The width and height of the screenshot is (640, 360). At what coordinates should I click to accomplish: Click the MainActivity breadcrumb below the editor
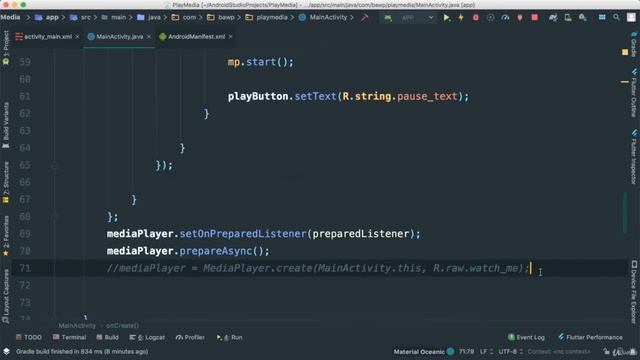point(77,326)
